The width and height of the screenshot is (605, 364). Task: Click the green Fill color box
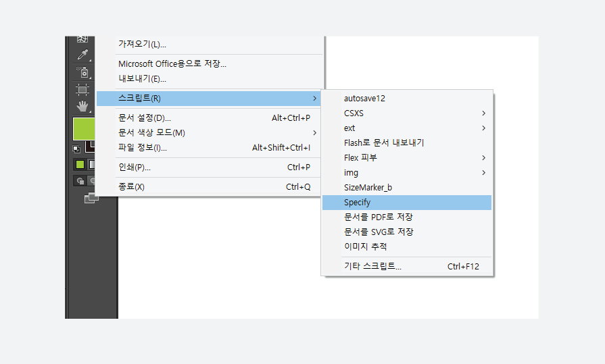click(84, 129)
